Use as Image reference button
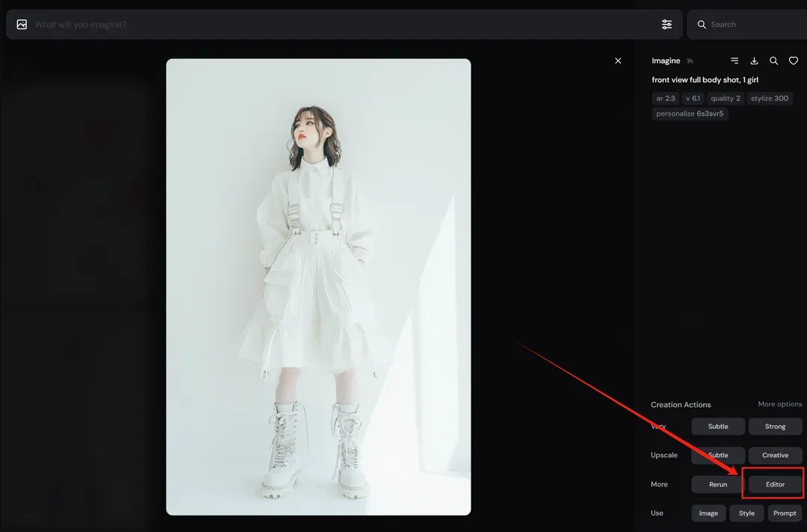This screenshot has height=532, width=807. coord(708,513)
